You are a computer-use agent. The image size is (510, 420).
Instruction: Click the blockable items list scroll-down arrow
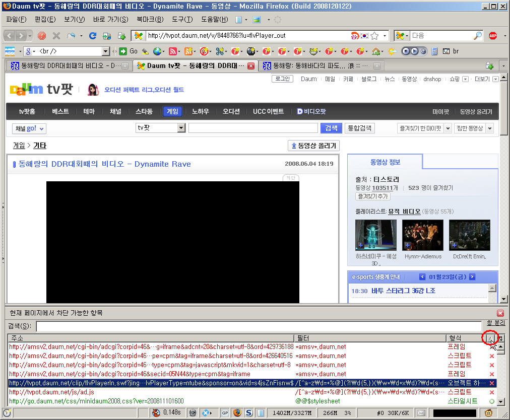coord(501,402)
